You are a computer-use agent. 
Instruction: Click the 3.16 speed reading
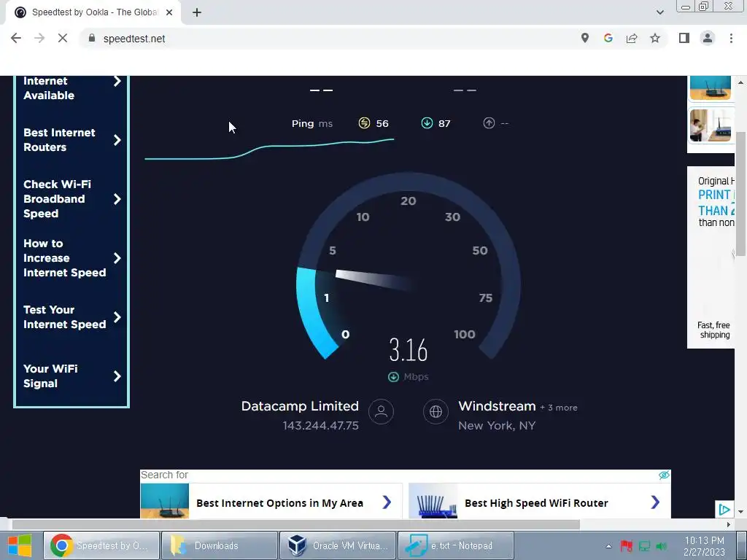[409, 350]
